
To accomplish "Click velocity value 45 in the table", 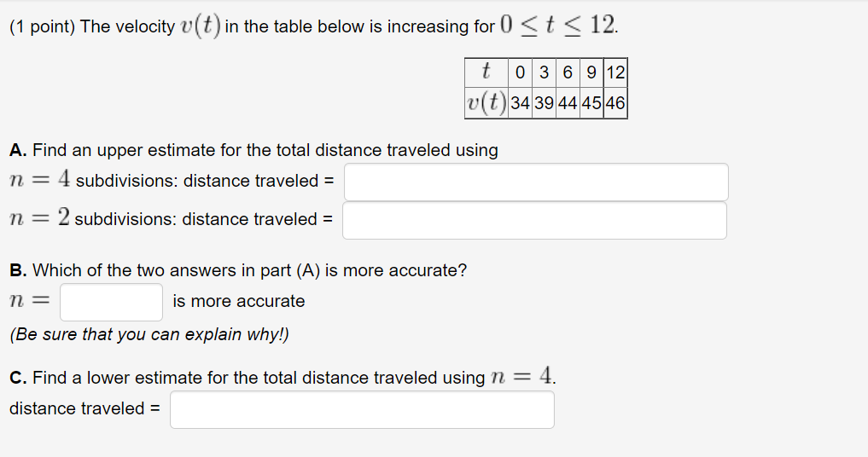I will [x=592, y=104].
